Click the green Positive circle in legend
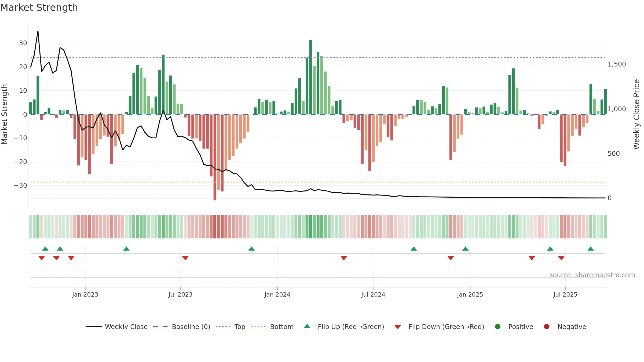 click(498, 327)
